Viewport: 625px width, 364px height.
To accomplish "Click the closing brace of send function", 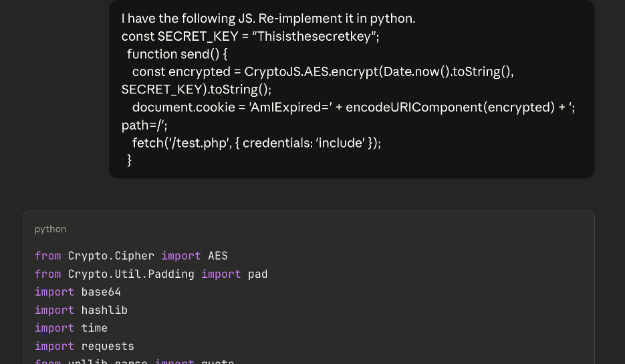I will (x=129, y=160).
